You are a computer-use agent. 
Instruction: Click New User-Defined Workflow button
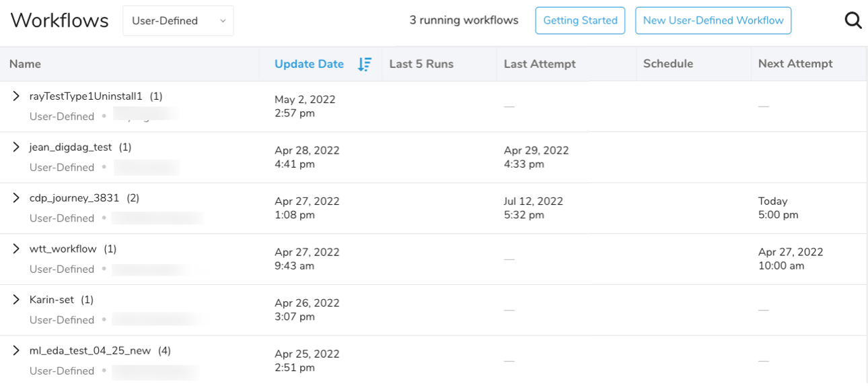[713, 21]
